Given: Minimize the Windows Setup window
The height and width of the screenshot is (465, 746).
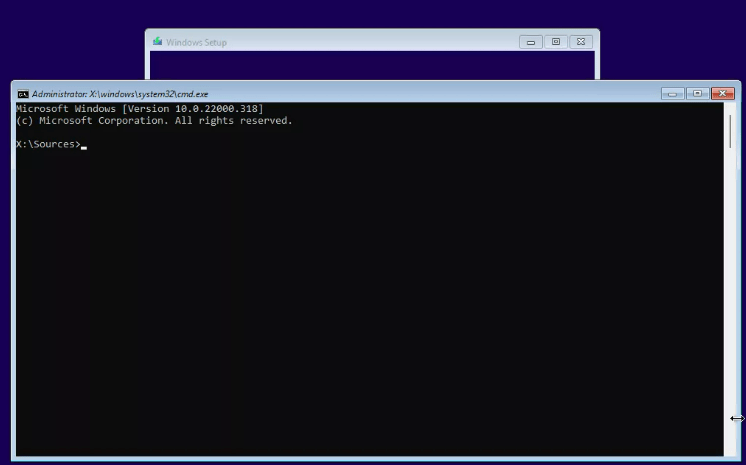Looking at the screenshot, I should click(x=531, y=42).
